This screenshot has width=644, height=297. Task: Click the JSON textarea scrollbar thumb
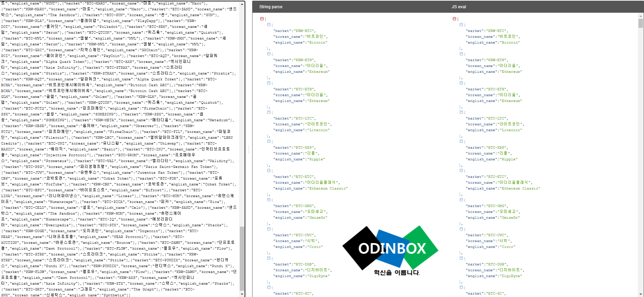[x=242, y=259]
